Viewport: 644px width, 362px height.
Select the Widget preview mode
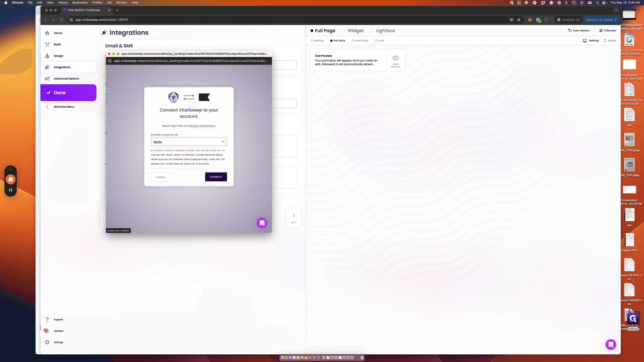click(353, 31)
